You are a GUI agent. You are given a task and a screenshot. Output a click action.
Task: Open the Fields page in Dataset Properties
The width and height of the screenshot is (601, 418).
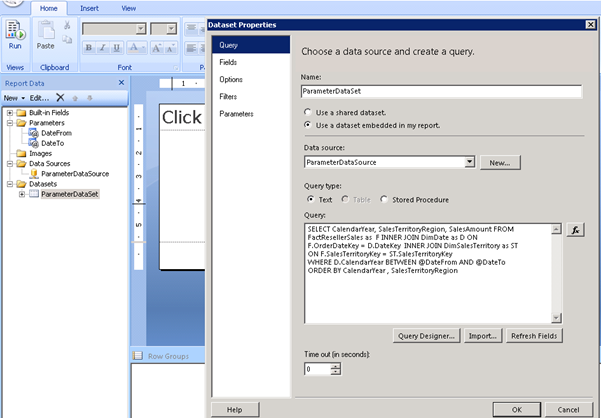click(x=231, y=62)
